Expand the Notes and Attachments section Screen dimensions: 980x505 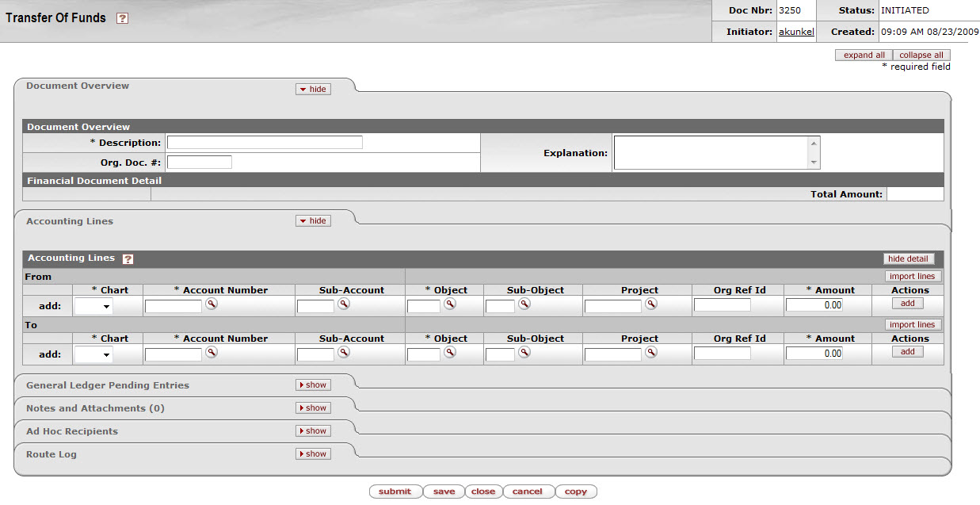pos(313,408)
